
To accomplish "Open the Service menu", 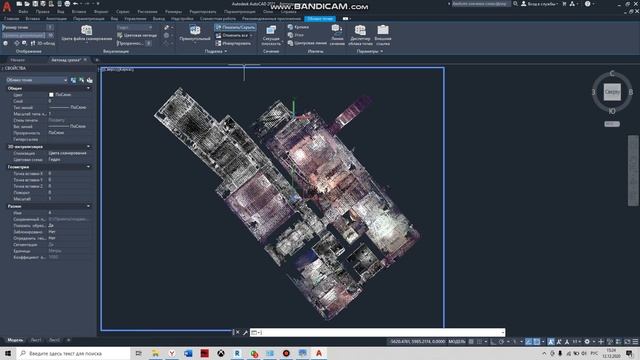I will point(122,12).
